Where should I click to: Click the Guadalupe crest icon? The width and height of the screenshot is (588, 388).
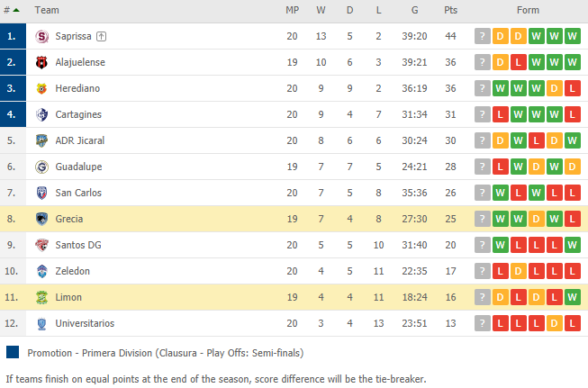(x=41, y=167)
